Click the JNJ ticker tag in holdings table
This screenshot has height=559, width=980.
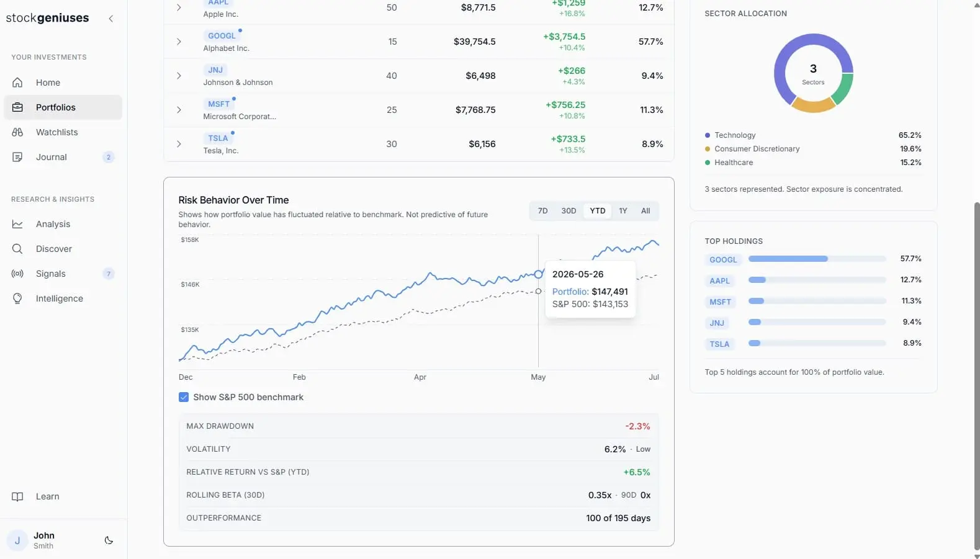(x=215, y=70)
